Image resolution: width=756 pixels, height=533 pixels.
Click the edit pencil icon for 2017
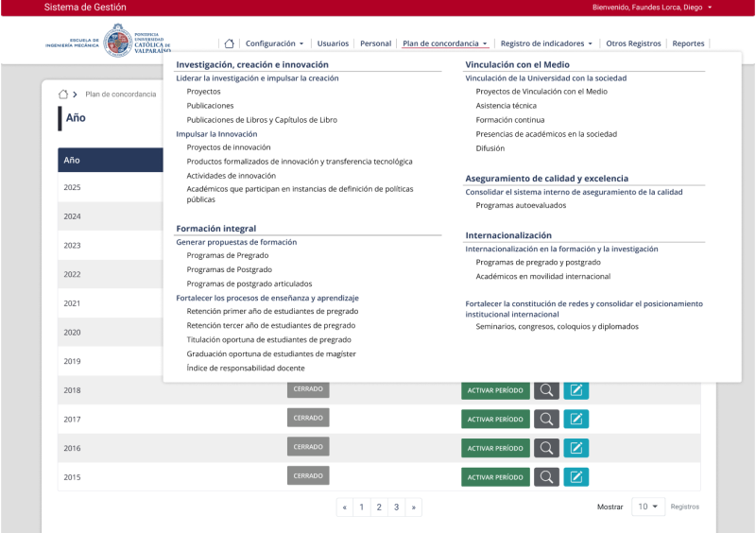576,419
